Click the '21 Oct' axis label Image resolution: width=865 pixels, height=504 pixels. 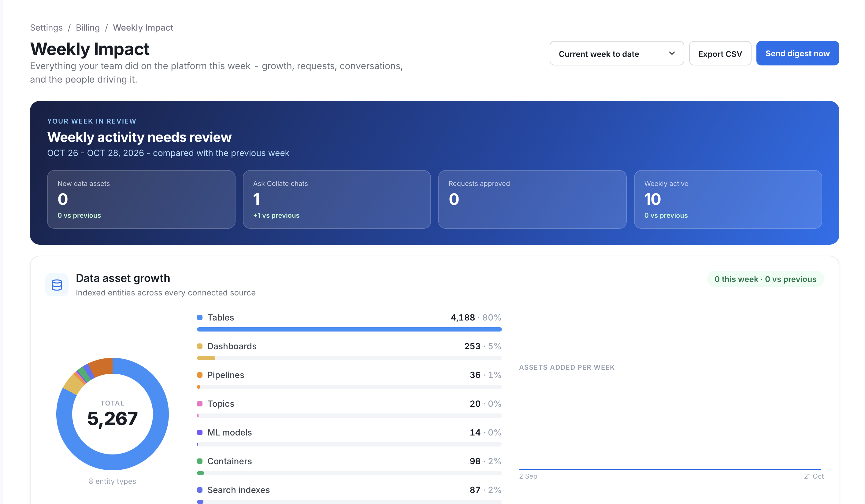[x=814, y=476]
